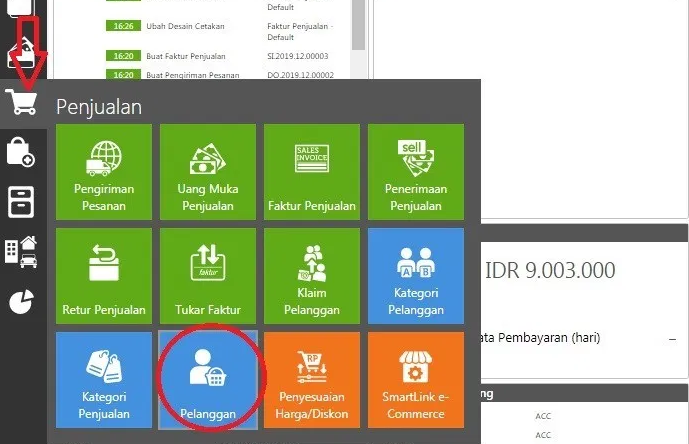Viewport: 689px width, 444px height.
Task: Open the Kategori Pelanggan tile
Action: pos(416,276)
